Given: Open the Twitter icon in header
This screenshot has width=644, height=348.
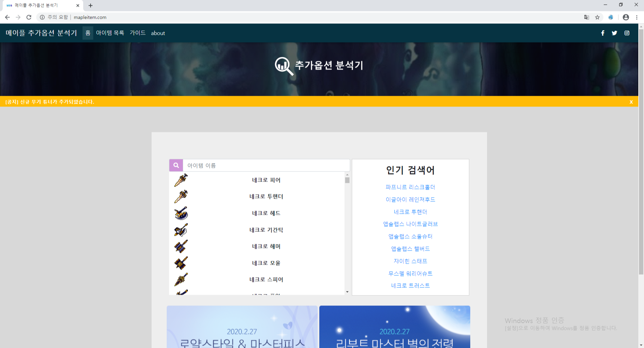Looking at the screenshot, I should click(x=614, y=33).
